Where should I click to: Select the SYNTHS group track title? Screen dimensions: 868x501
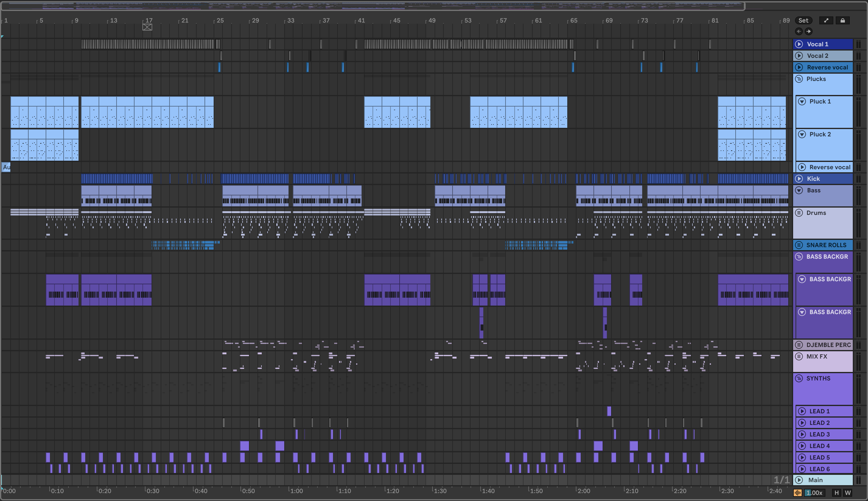(818, 379)
